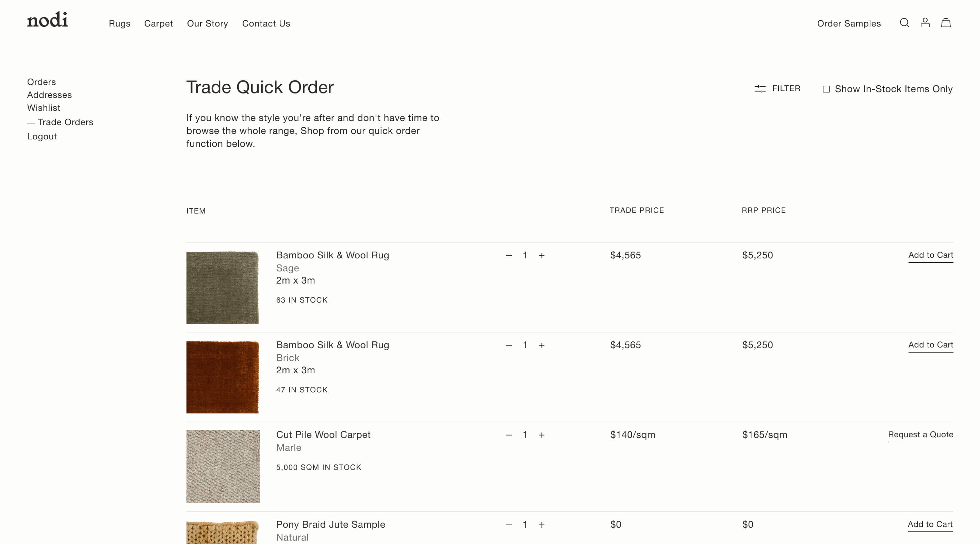The height and width of the screenshot is (544, 980).
Task: Click the nodi logo
Action: click(48, 20)
